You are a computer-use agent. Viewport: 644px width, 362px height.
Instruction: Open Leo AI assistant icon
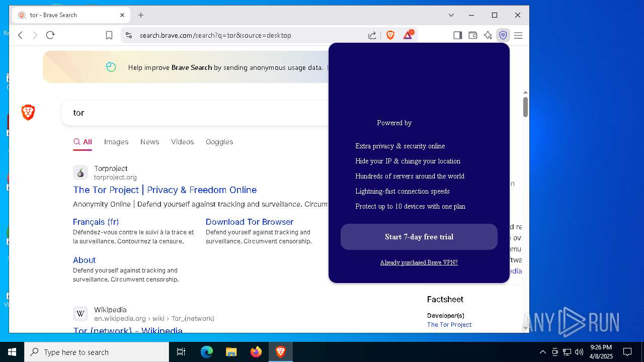(488, 35)
